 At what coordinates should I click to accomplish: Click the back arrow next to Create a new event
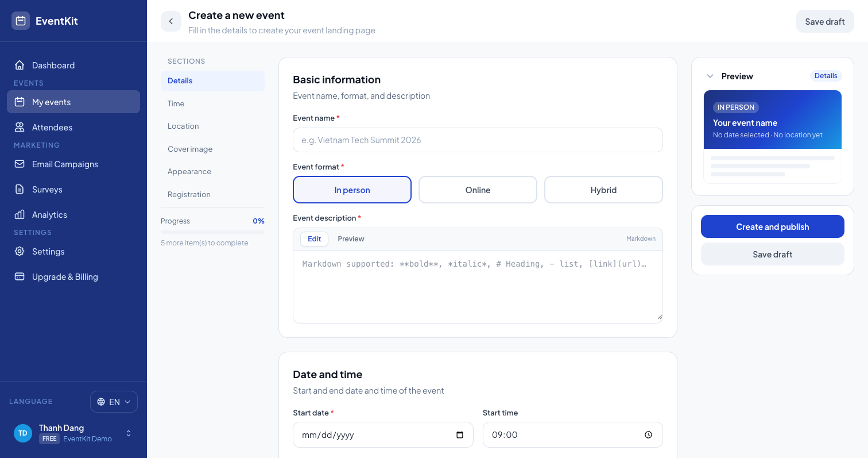pos(171,21)
